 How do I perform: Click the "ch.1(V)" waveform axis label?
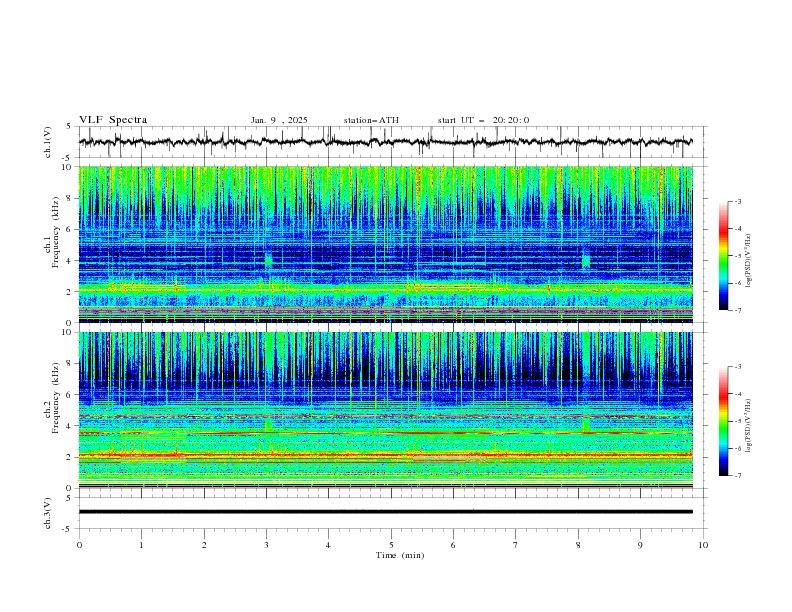(48, 142)
